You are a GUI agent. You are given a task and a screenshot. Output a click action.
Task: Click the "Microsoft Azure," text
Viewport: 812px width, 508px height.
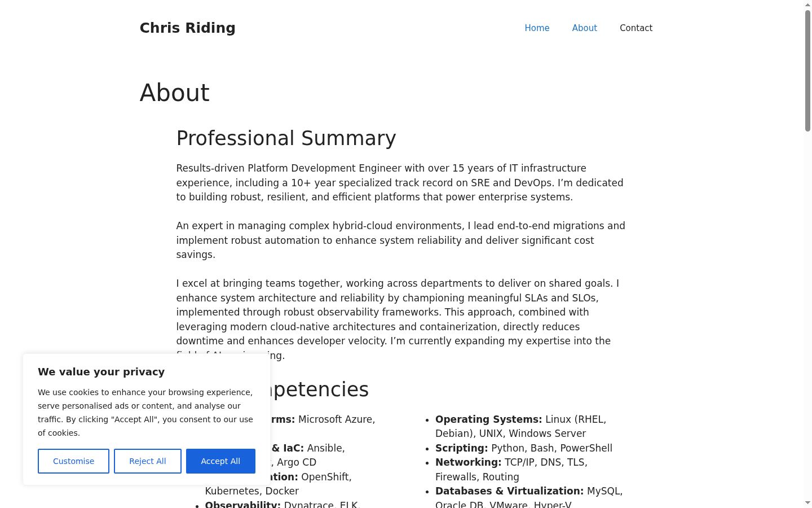[337, 419]
